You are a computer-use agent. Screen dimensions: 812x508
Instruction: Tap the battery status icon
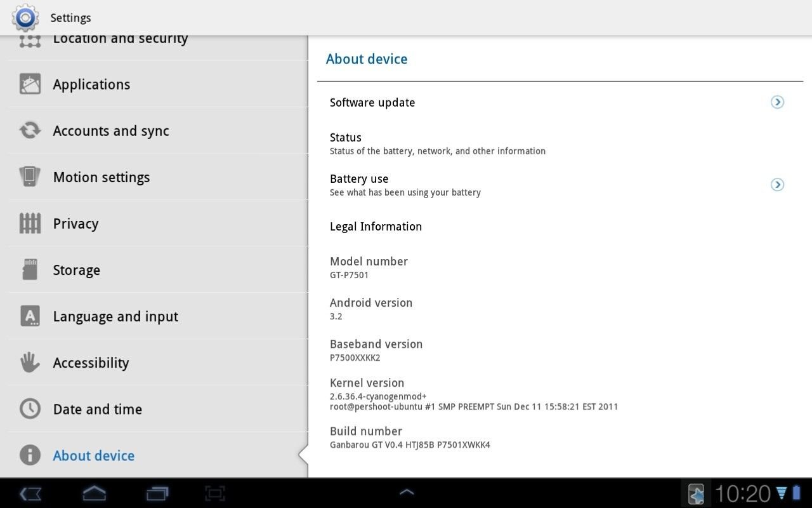(796, 493)
